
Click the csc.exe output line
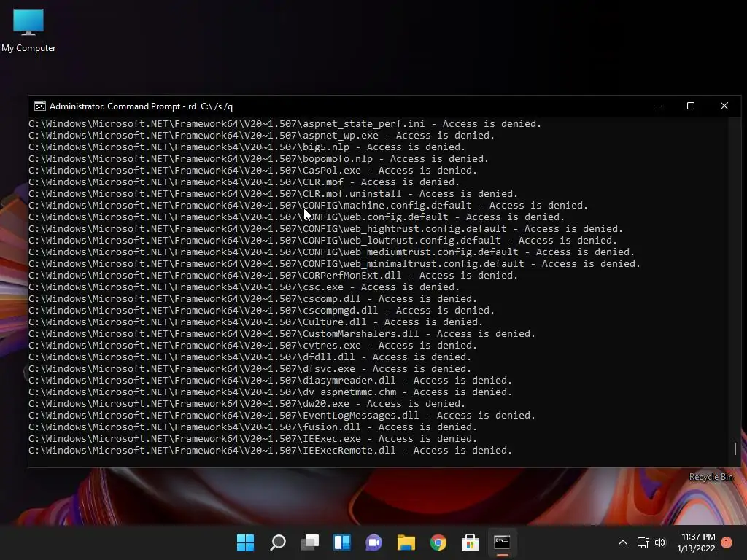pos(244,287)
